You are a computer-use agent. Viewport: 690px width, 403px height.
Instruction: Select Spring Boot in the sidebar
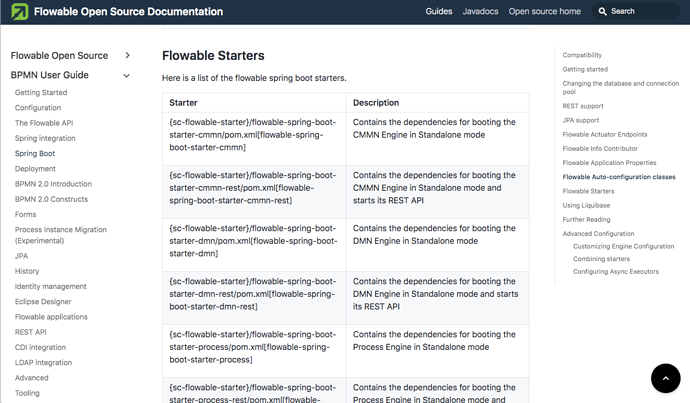click(x=35, y=154)
